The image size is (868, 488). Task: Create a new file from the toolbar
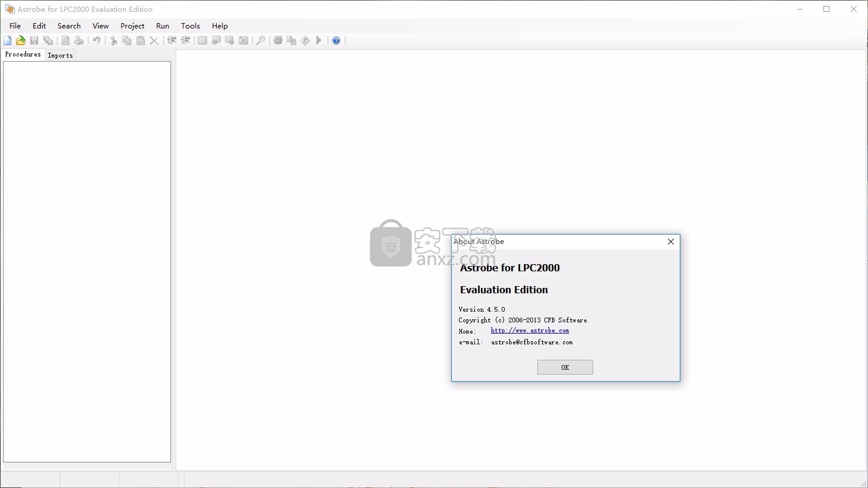click(8, 40)
